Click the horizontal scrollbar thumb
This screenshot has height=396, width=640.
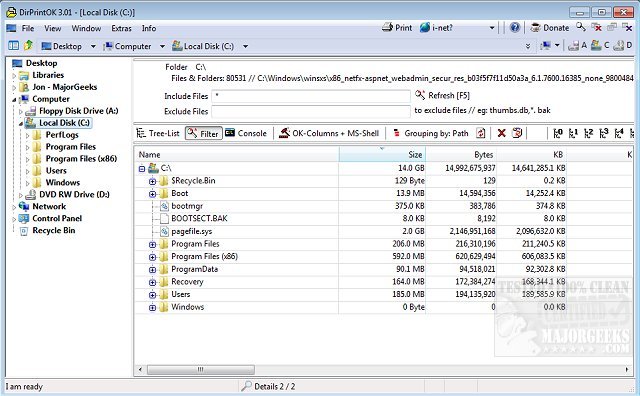(x=201, y=369)
